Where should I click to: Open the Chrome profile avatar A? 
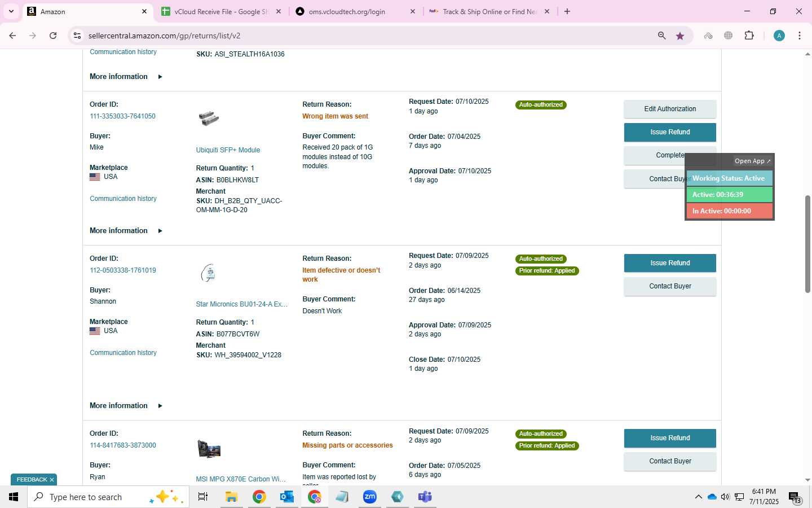(779, 36)
